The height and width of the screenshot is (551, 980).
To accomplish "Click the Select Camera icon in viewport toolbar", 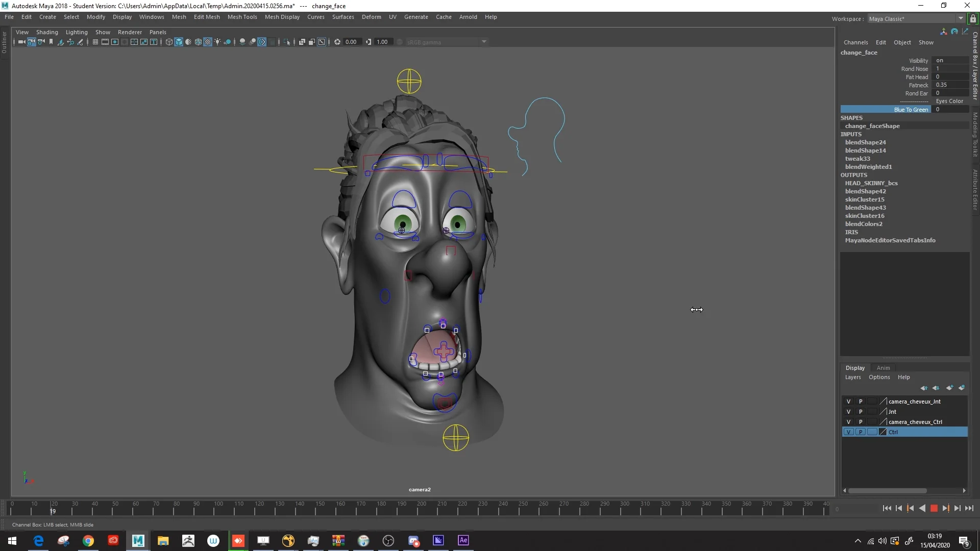I will 21,42.
